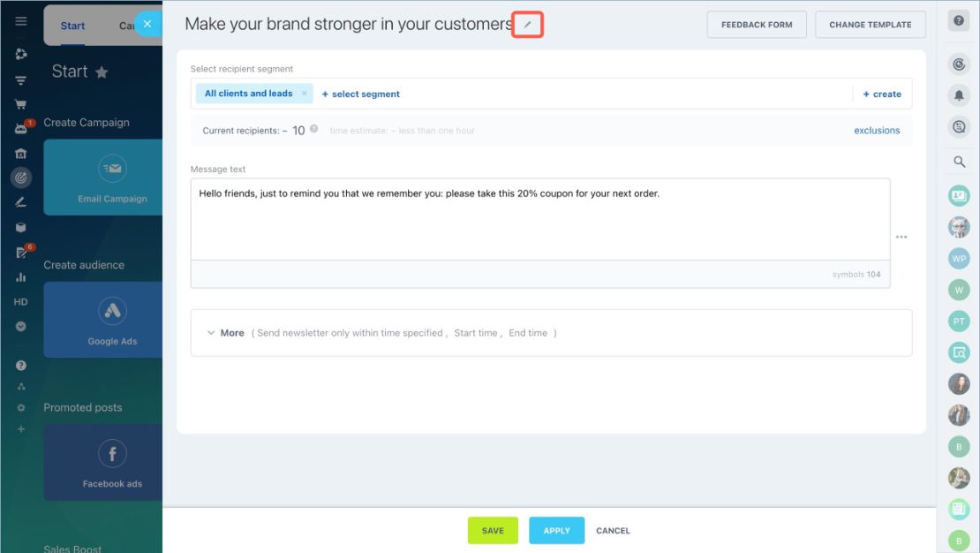This screenshot has height=553, width=980.
Task: Open the exclusions link
Action: 877,130
